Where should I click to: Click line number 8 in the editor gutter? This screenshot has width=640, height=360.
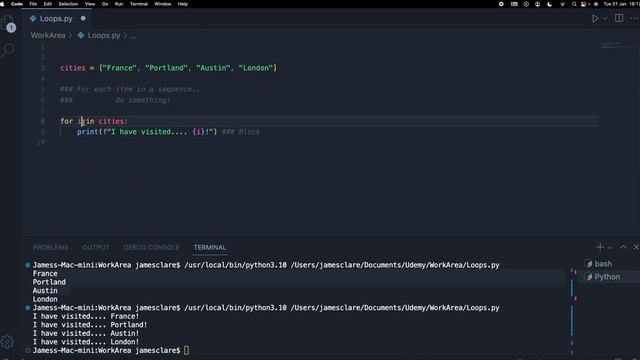pyautogui.click(x=42, y=121)
